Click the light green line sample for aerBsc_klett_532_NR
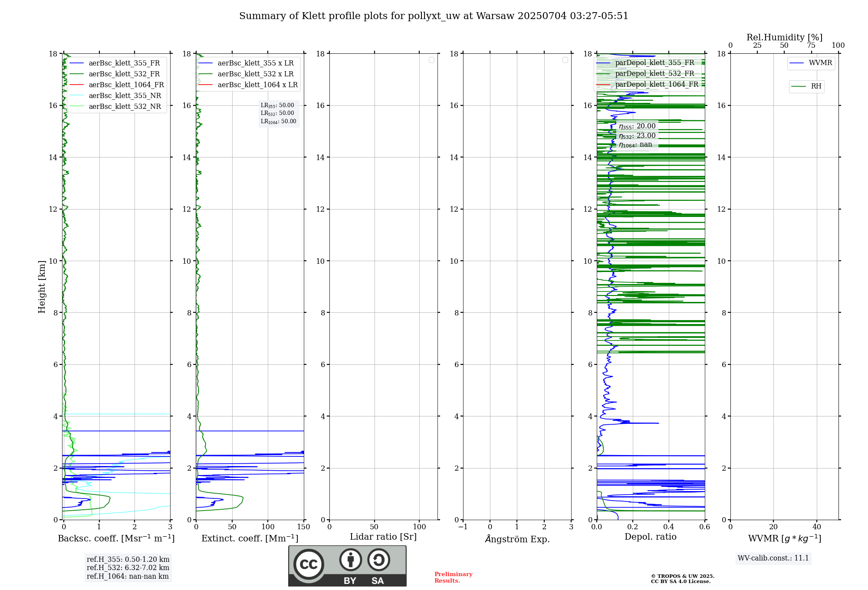The width and height of the screenshot is (868, 590). point(76,107)
